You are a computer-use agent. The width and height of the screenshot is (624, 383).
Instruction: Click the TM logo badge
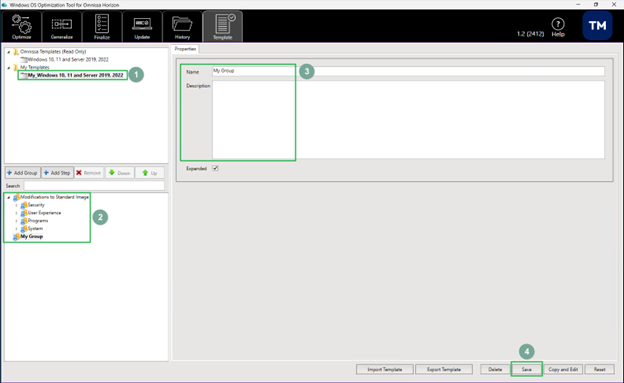[597, 25]
